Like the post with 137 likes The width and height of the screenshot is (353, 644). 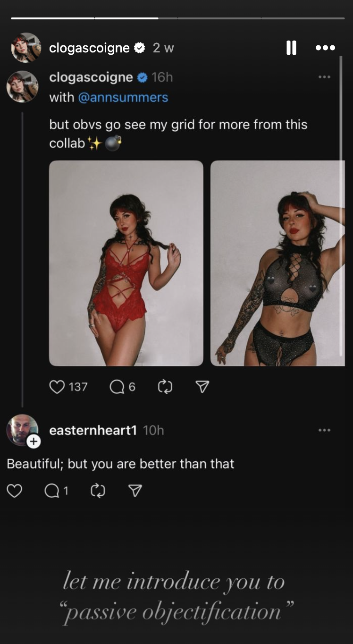pos(57,387)
